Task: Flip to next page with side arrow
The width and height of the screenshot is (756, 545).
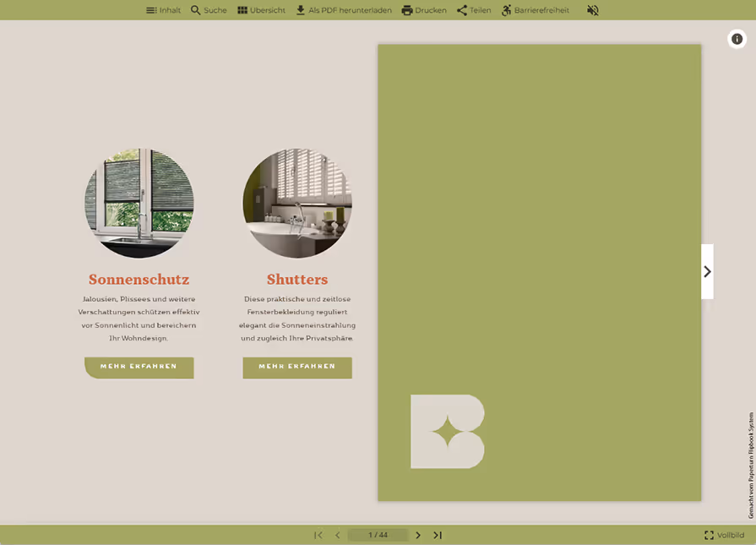Action: 707,271
